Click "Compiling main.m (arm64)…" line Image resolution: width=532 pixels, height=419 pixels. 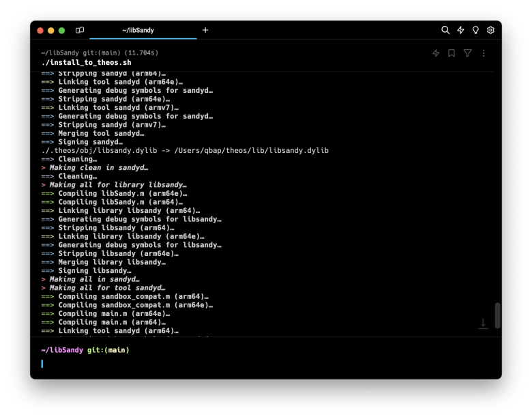(104, 322)
